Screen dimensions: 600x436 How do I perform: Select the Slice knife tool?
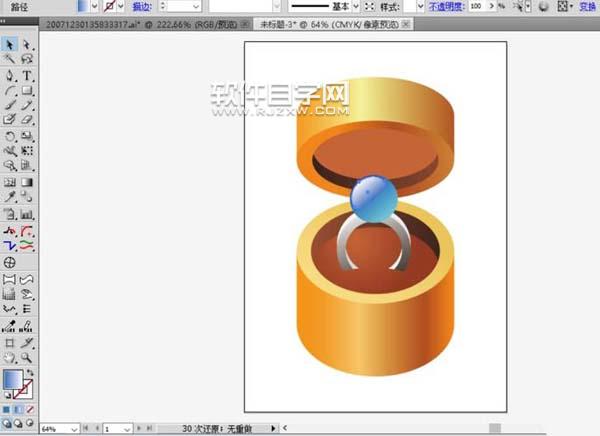tap(27, 343)
